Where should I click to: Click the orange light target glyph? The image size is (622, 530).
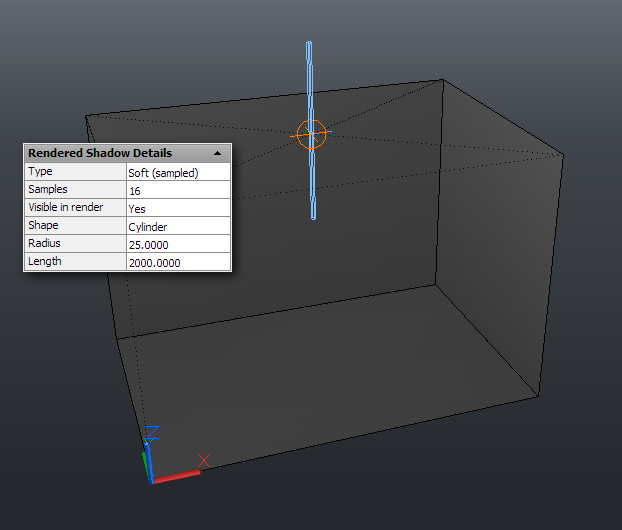tap(311, 134)
